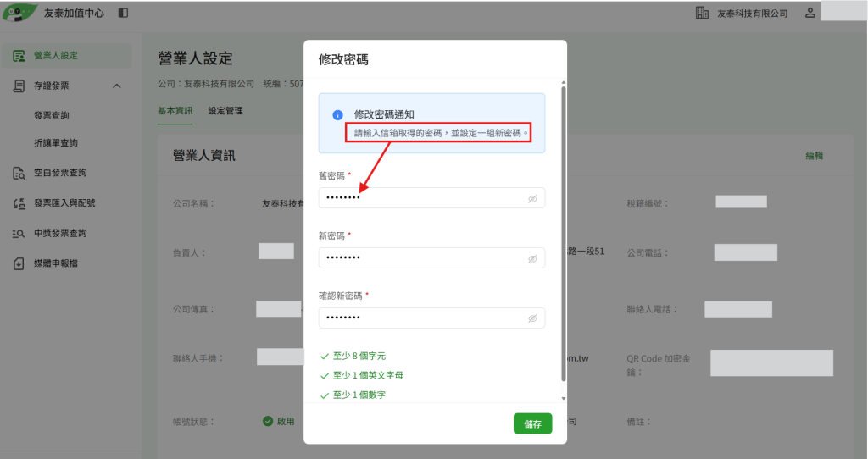868x459 pixels.
Task: Collapse the 存證發票 menu chevron
Action: [x=117, y=86]
